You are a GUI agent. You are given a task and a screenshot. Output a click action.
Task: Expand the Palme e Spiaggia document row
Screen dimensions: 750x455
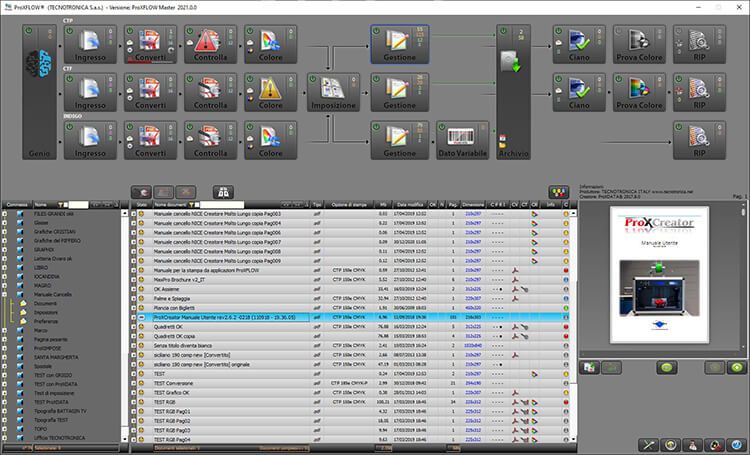134,299
